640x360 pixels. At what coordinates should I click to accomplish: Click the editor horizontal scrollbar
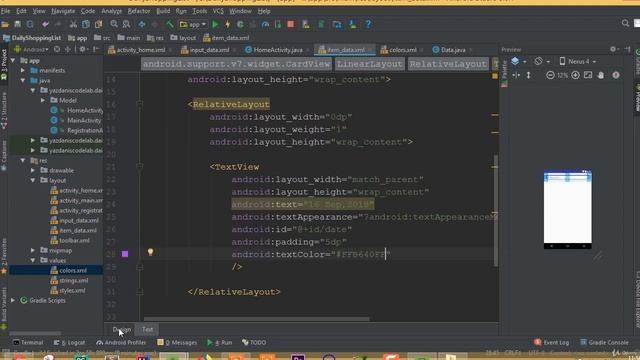pyautogui.click(x=257, y=319)
